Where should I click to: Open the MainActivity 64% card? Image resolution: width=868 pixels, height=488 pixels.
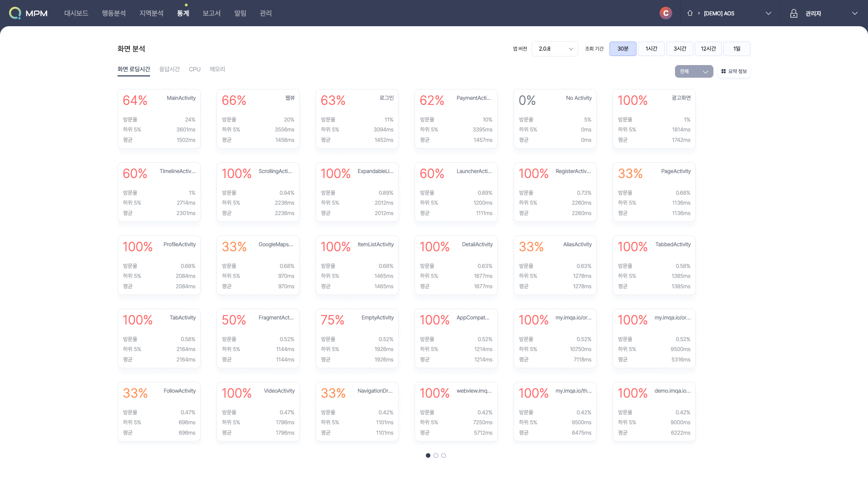click(159, 119)
